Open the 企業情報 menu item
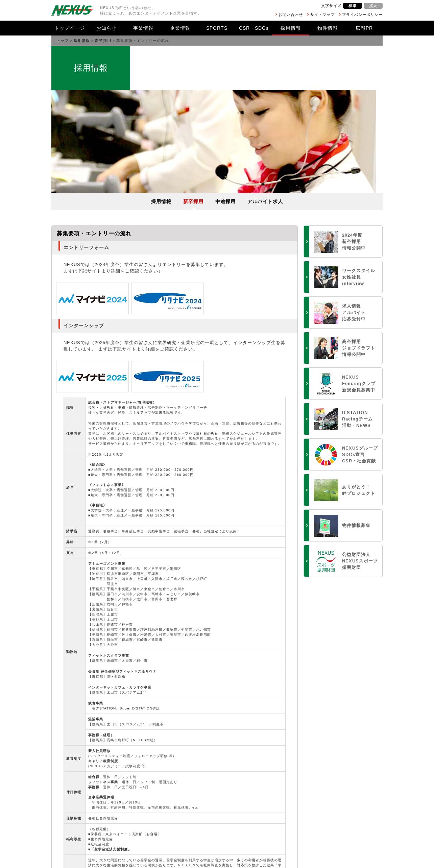This screenshot has width=434, height=868. click(180, 28)
